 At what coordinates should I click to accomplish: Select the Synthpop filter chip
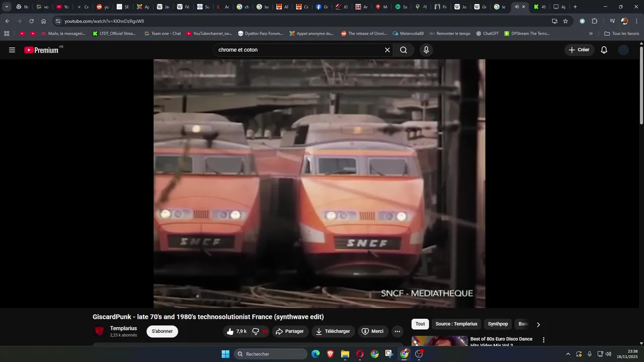coord(498,324)
